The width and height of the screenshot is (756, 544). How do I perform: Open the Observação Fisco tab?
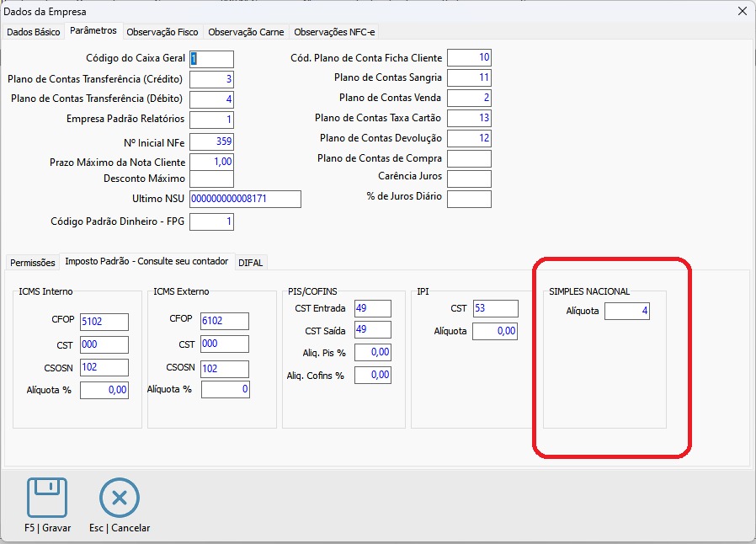tap(162, 32)
